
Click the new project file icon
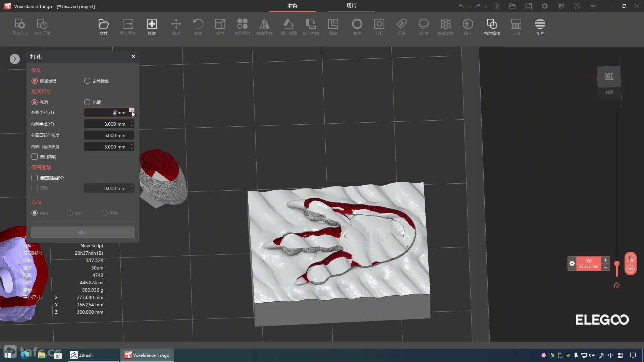[x=496, y=6]
